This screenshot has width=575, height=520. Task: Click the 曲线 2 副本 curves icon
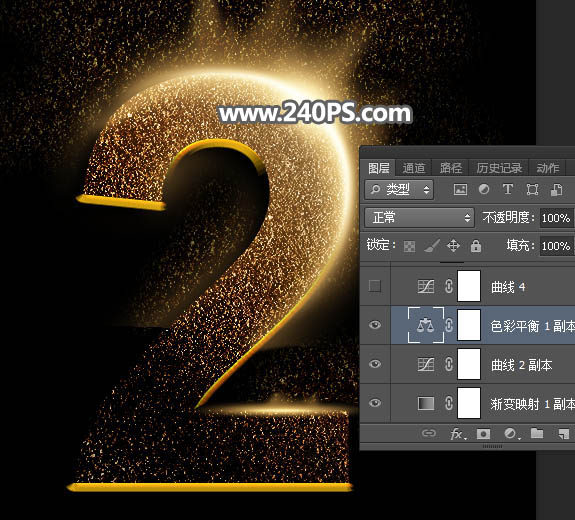[426, 365]
